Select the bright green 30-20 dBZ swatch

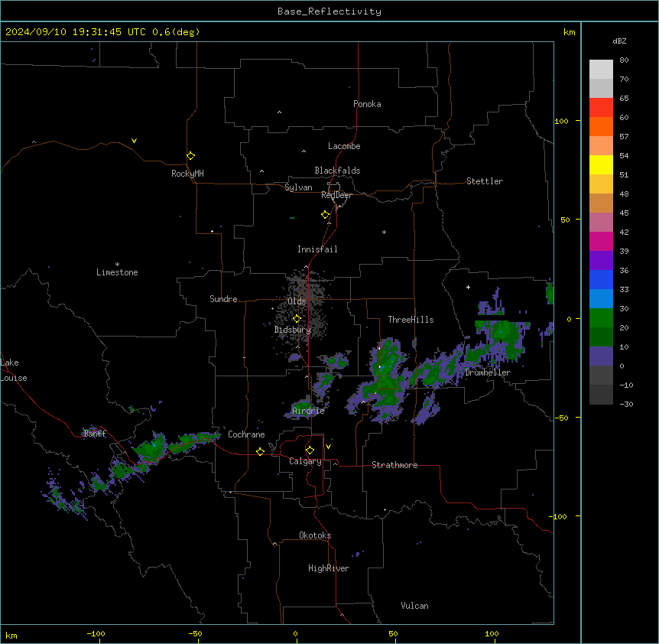point(601,318)
